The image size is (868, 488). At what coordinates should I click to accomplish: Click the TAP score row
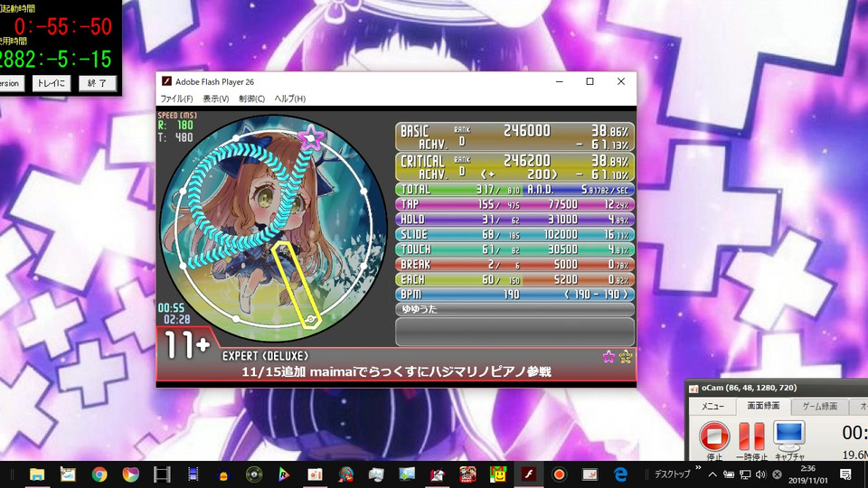click(x=514, y=204)
